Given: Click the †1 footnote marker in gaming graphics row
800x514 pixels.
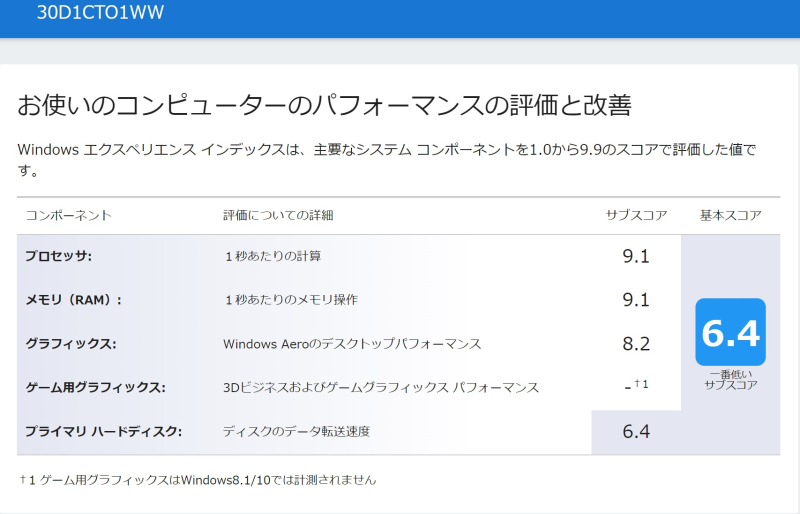Looking at the screenshot, I should pyautogui.click(x=641, y=384).
